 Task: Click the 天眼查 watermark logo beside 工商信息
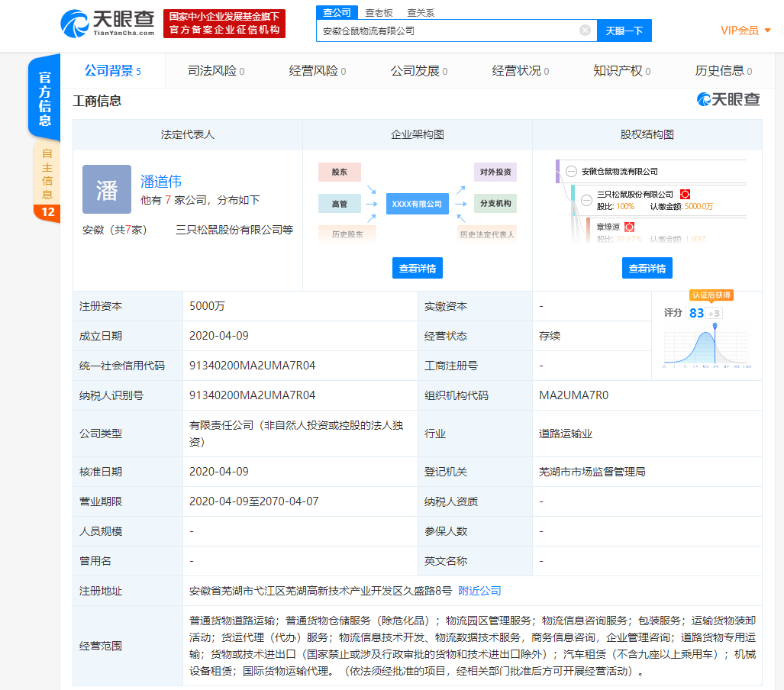tap(728, 99)
